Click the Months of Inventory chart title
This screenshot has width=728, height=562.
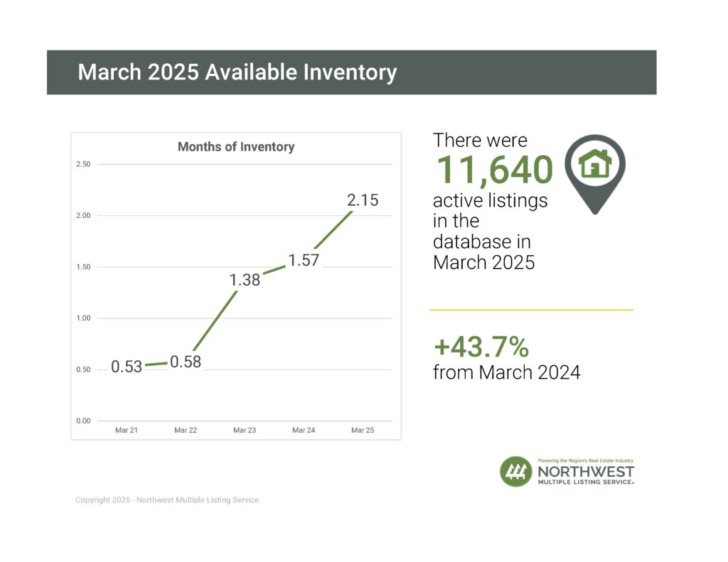pos(235,147)
